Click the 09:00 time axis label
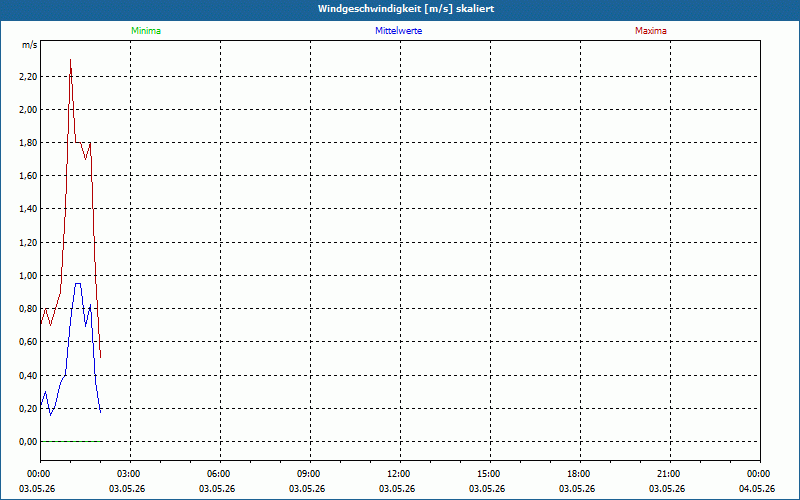The width and height of the screenshot is (800, 500). [x=310, y=474]
